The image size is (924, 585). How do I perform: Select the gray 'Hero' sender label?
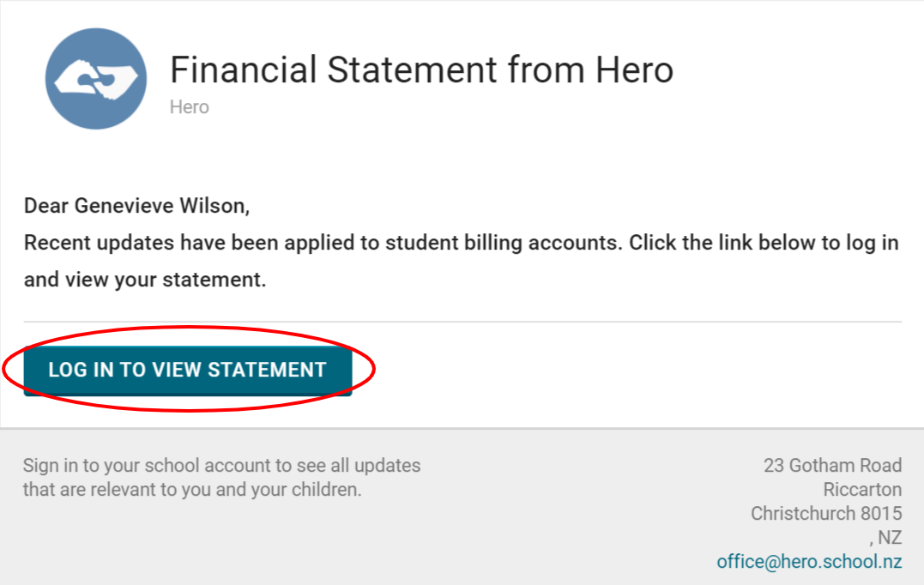pyautogui.click(x=189, y=107)
